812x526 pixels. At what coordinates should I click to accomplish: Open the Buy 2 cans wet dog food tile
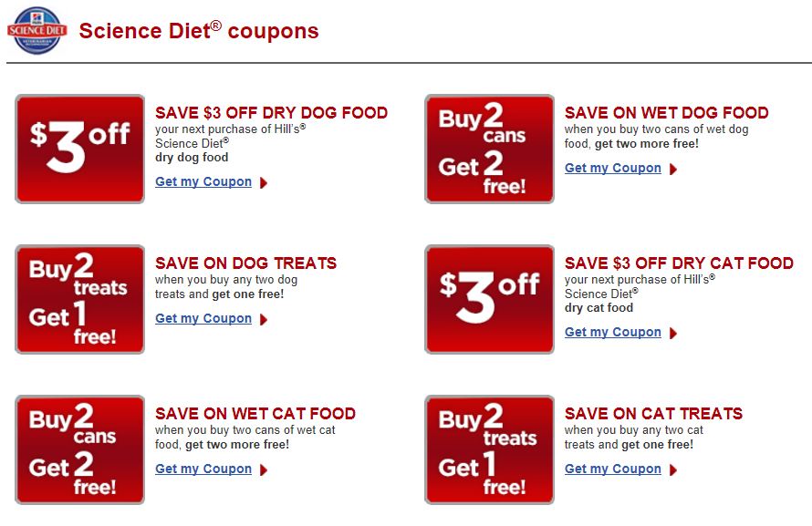(x=489, y=149)
